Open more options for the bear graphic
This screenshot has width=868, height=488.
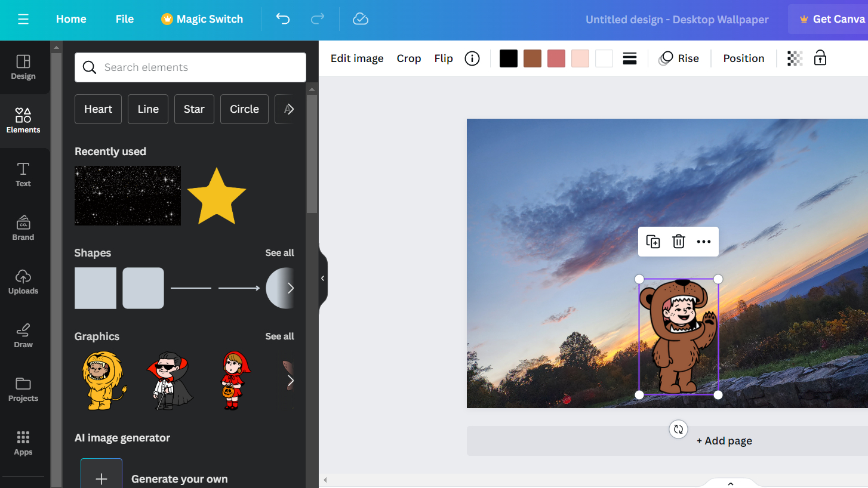pos(704,242)
